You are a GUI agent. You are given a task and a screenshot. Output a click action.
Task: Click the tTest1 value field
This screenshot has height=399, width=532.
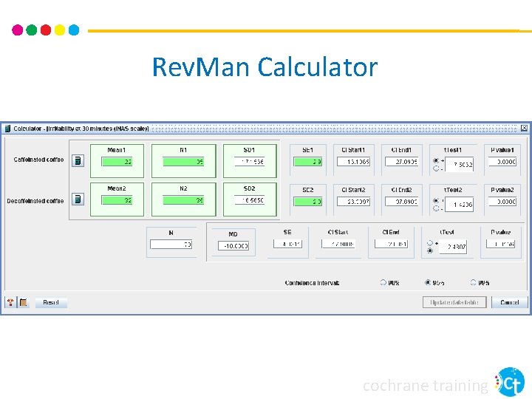[x=460, y=165]
